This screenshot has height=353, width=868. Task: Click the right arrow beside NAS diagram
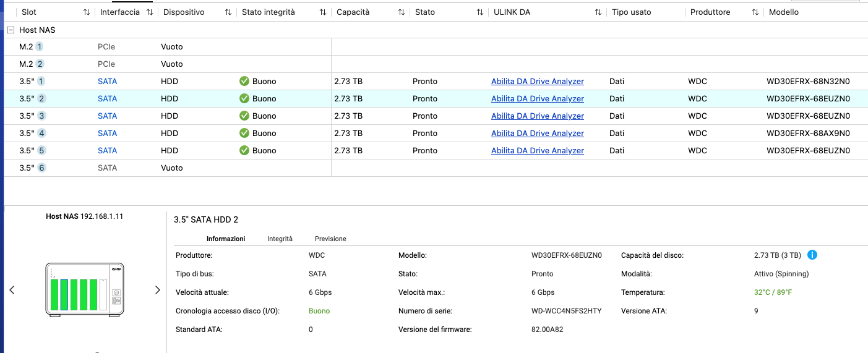(x=157, y=290)
